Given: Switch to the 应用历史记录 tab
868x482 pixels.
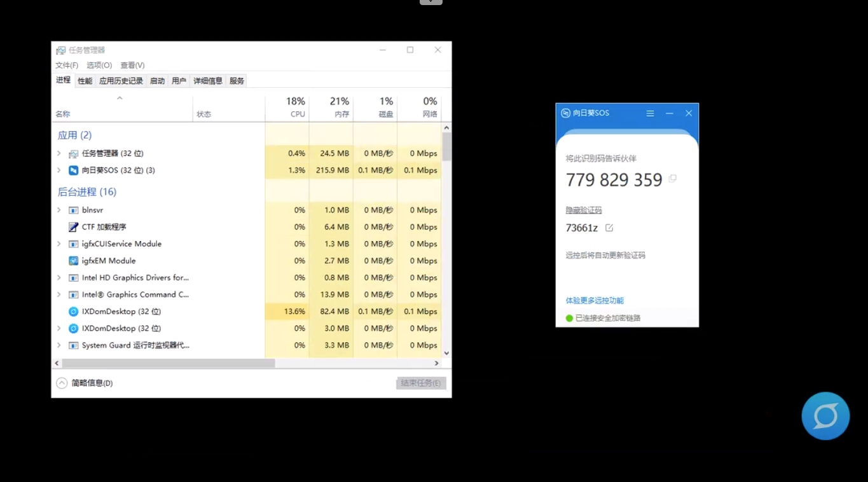Looking at the screenshot, I should [121, 81].
